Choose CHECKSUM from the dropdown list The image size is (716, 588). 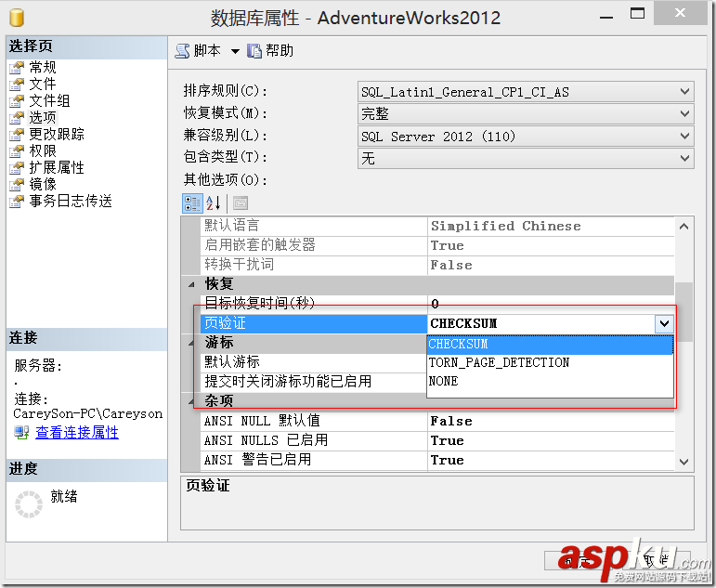550,345
